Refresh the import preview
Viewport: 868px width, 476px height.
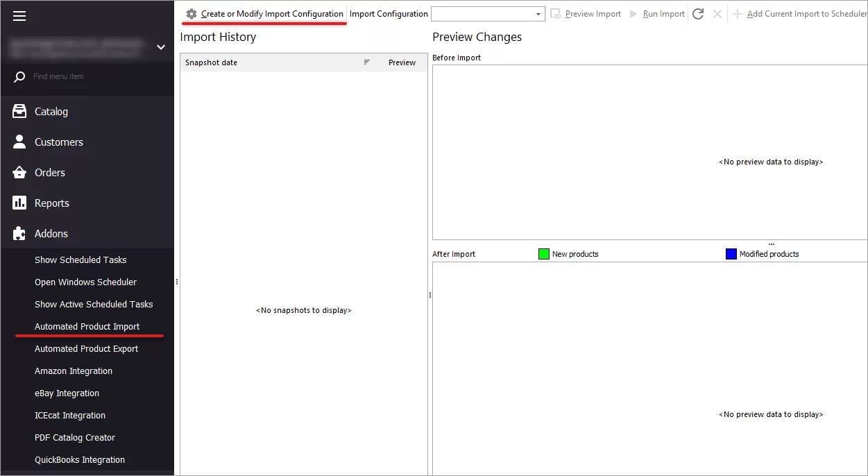click(x=698, y=13)
